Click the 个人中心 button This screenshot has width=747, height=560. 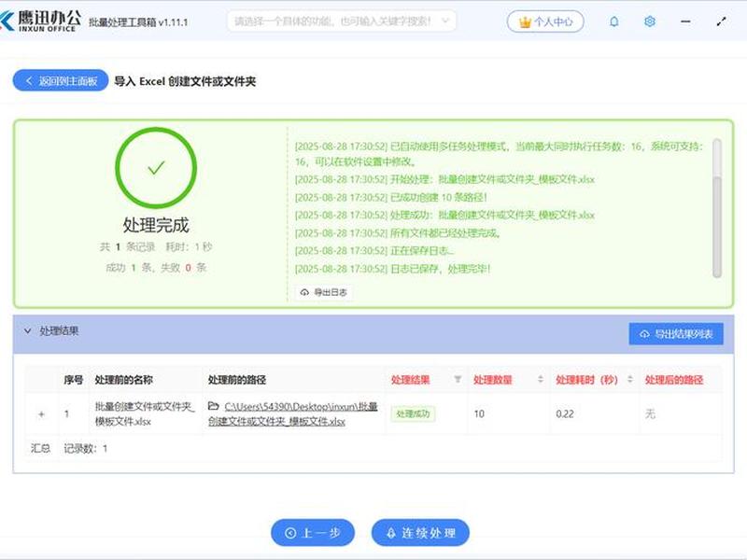(x=545, y=21)
